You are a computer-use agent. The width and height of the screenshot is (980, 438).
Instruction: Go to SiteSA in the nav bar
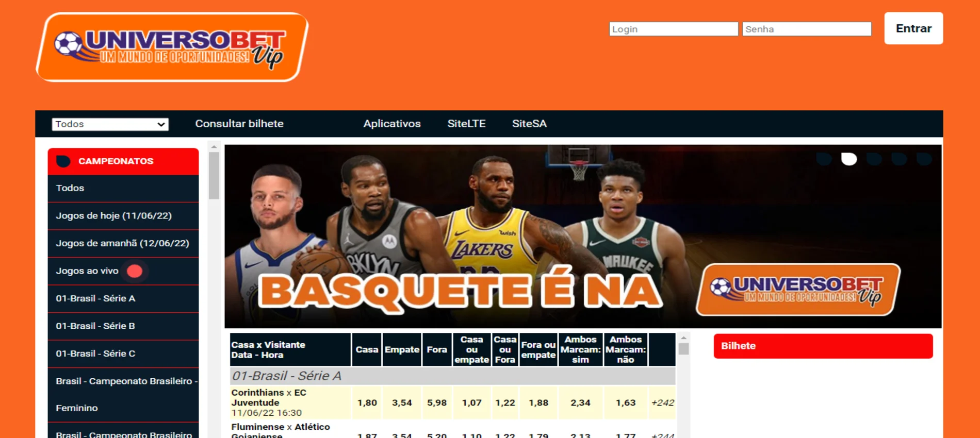coord(529,124)
